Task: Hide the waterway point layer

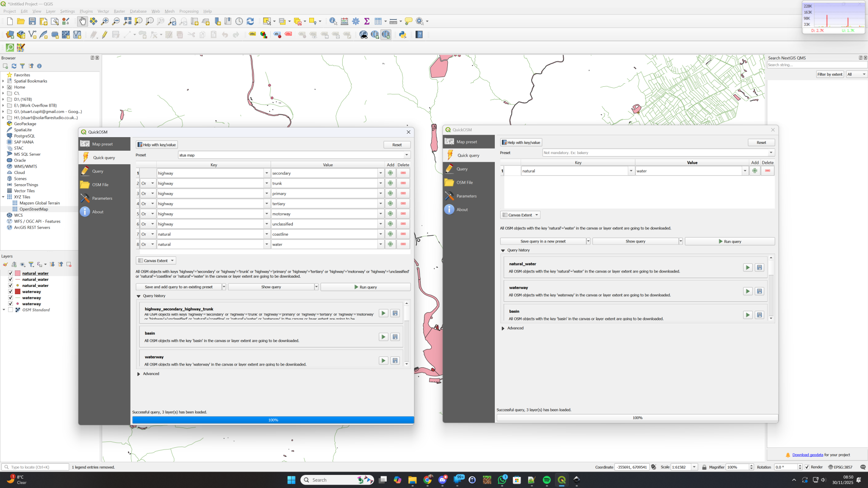Action: pos(11,304)
